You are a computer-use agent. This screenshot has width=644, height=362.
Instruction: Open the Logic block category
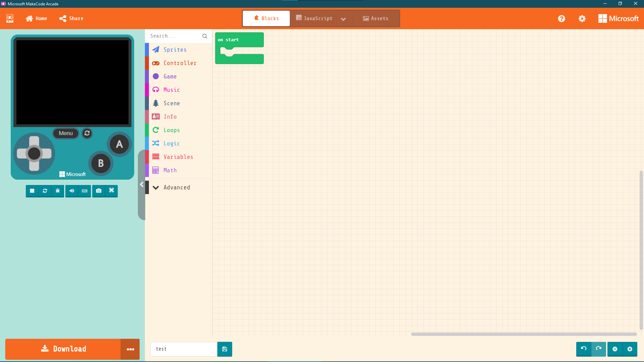coord(178,143)
